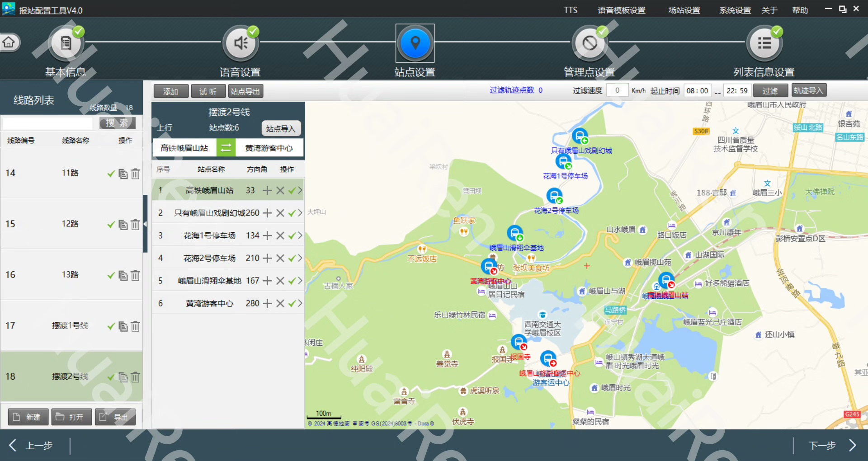Copy route 12路 using its copy icon

click(123, 225)
